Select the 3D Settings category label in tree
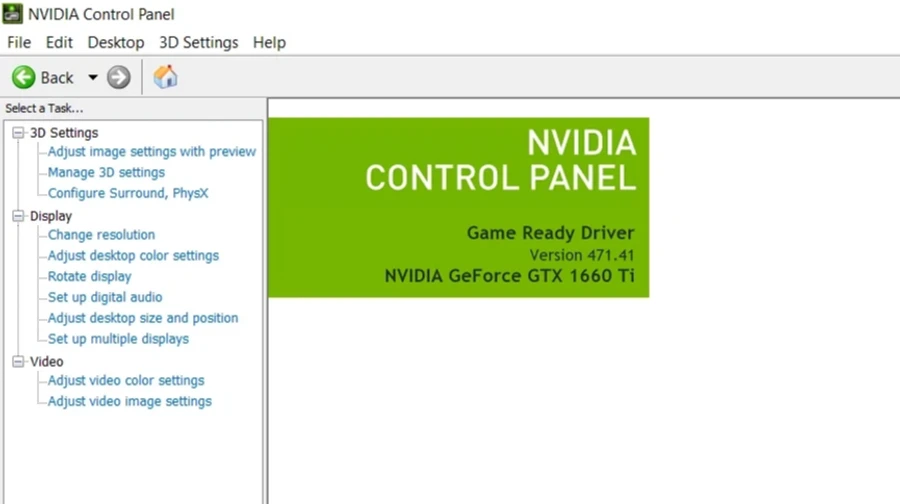Image resolution: width=900 pixels, height=504 pixels. pyautogui.click(x=64, y=133)
